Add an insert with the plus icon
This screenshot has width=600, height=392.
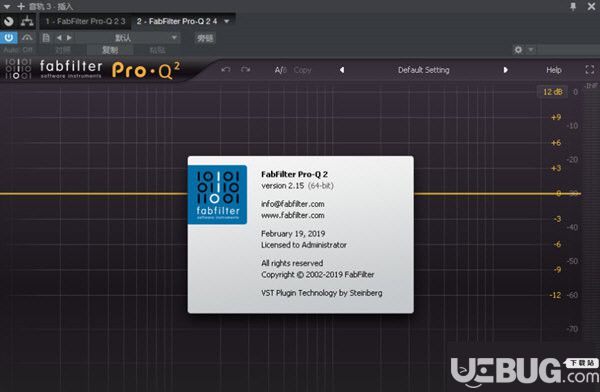tap(21, 7)
